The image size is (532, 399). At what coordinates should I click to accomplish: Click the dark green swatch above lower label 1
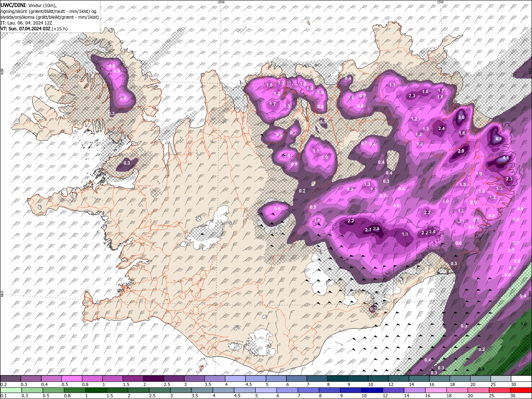point(96,390)
